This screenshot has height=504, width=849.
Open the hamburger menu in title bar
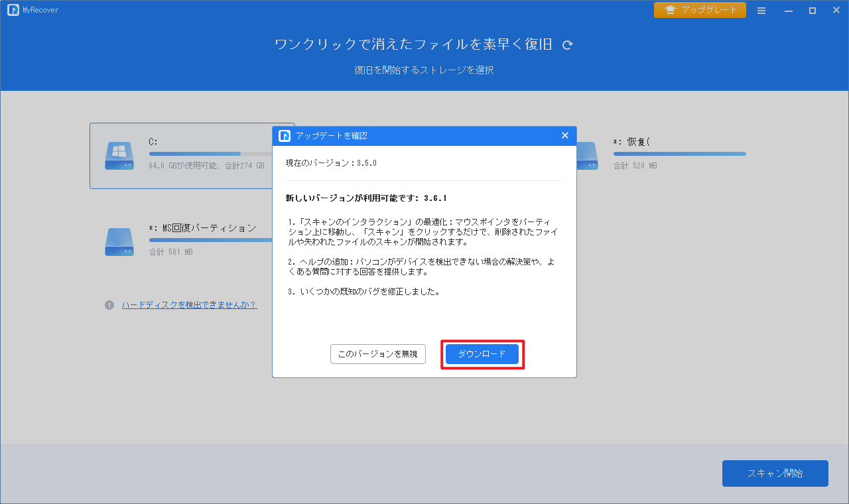[761, 11]
